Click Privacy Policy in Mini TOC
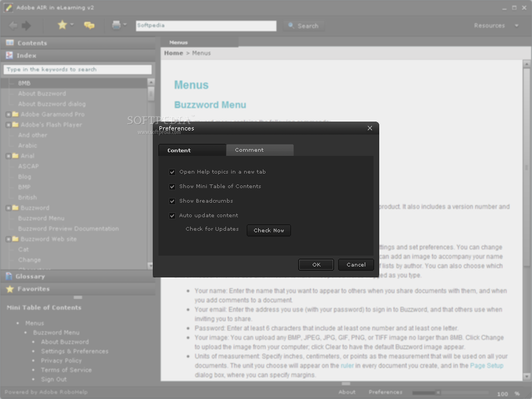The width and height of the screenshot is (532, 399). [61, 361]
